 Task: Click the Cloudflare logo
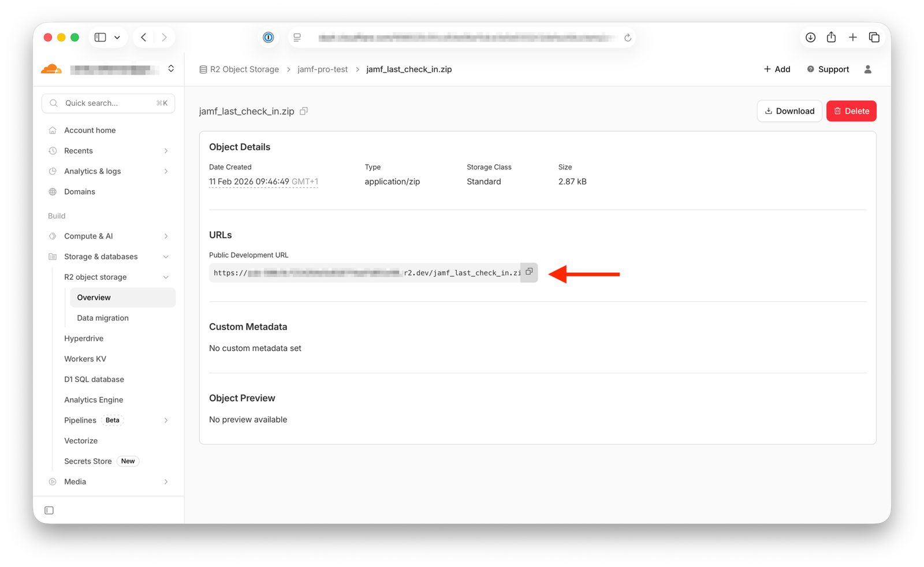51,69
